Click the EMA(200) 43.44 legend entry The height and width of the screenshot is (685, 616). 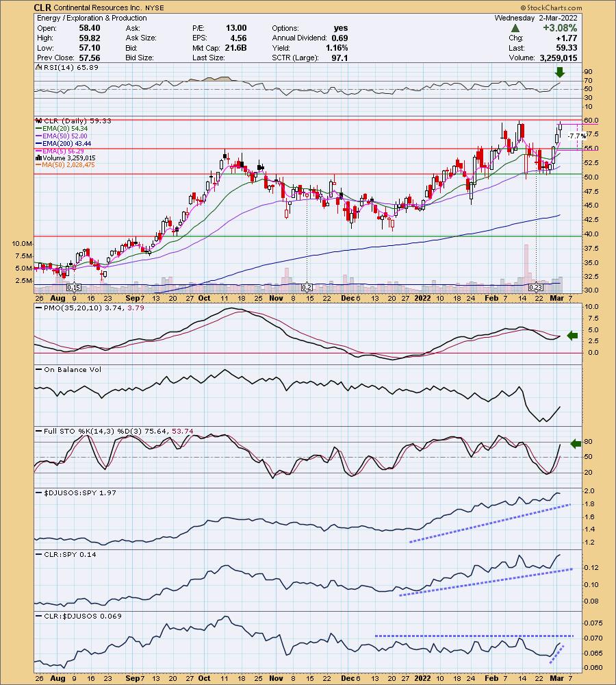[67, 143]
